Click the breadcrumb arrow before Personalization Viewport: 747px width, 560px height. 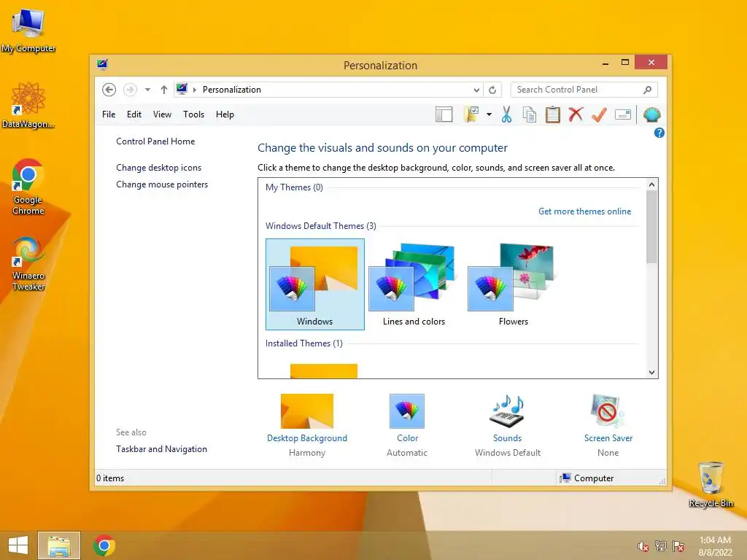[194, 90]
